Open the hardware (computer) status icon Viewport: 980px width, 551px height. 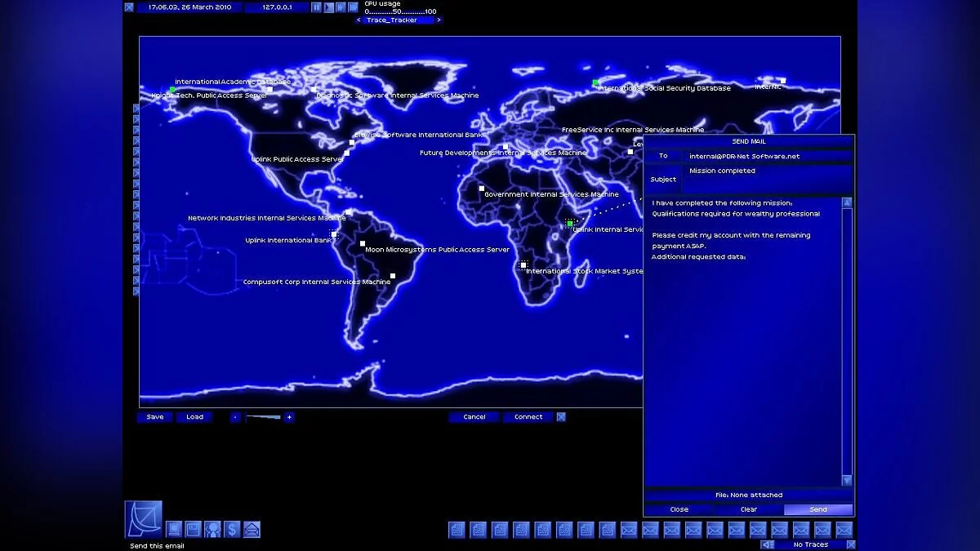coord(174,529)
